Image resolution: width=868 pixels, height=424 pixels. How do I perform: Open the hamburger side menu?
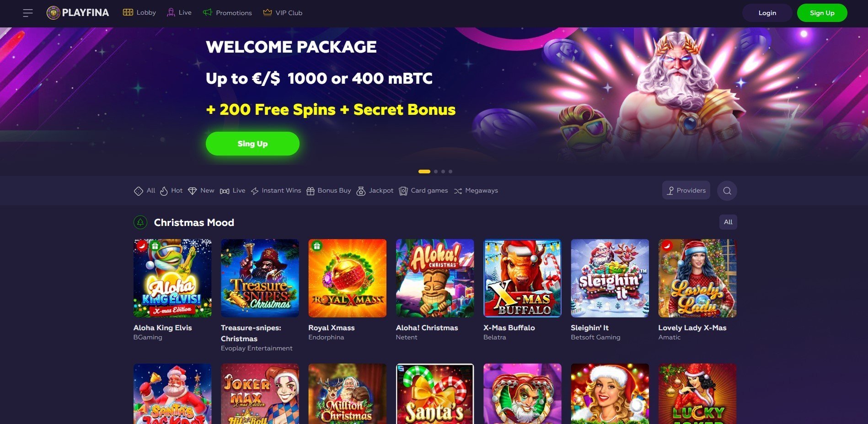[x=28, y=13]
